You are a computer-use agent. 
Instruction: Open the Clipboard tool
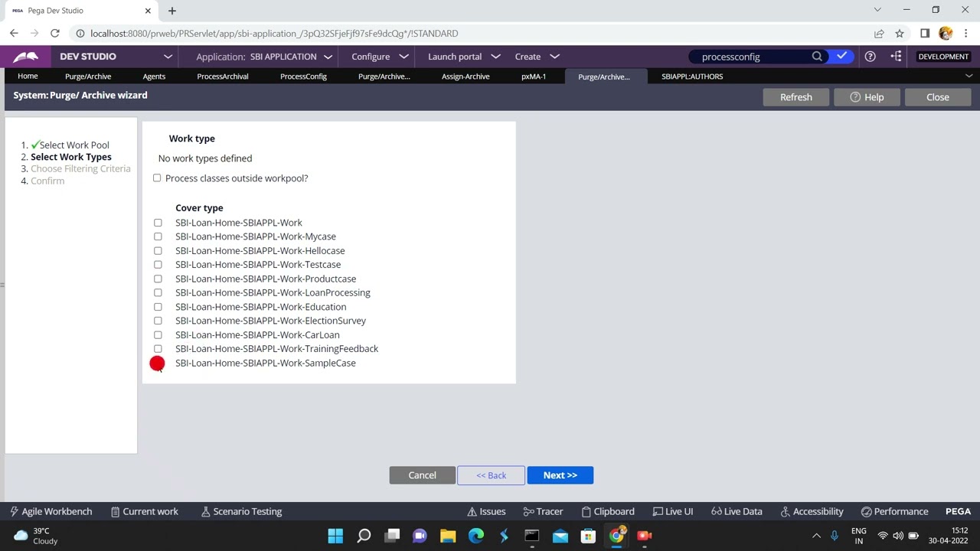pyautogui.click(x=608, y=511)
